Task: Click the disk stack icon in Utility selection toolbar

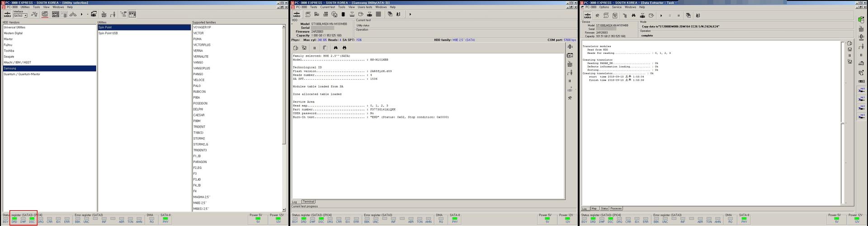Action: [45, 14]
